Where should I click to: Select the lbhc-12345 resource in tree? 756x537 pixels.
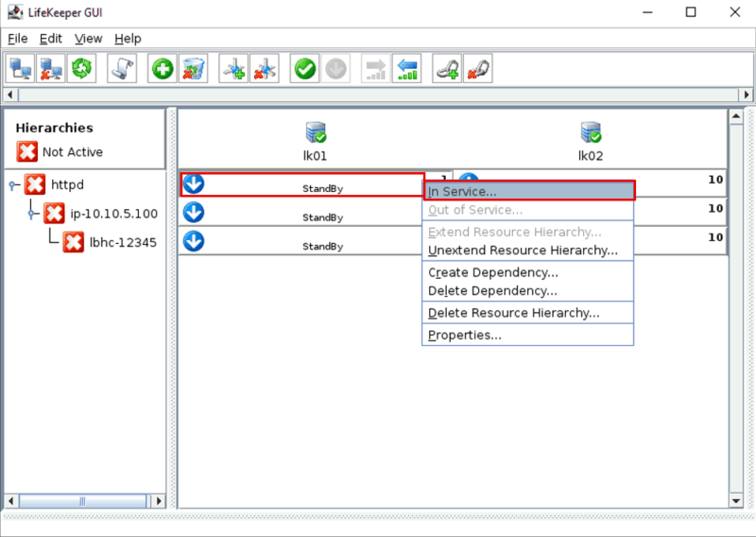point(123,243)
